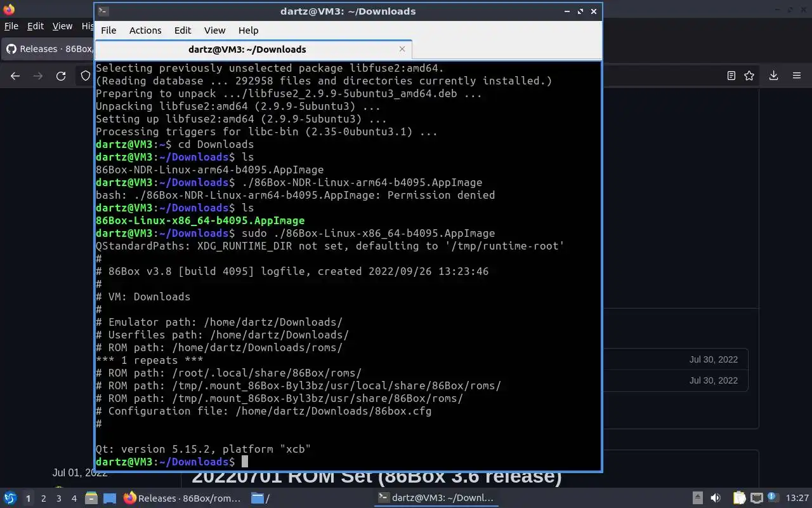Switch to workspace 4

click(74, 498)
